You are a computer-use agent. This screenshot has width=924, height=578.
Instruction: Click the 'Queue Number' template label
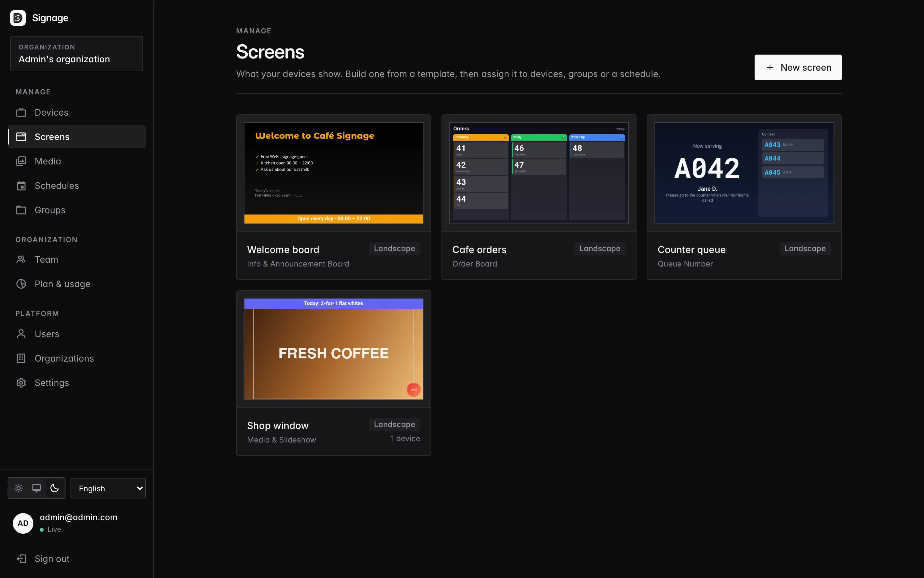[685, 264]
